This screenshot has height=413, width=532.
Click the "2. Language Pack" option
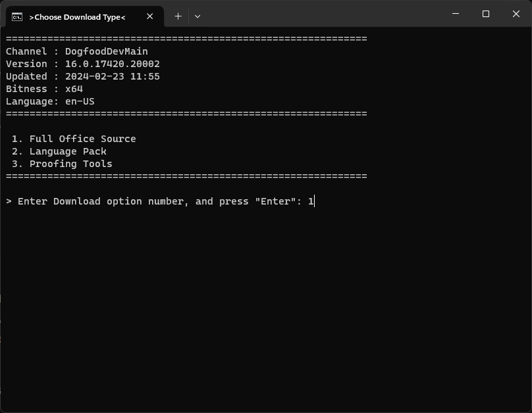[x=59, y=151]
